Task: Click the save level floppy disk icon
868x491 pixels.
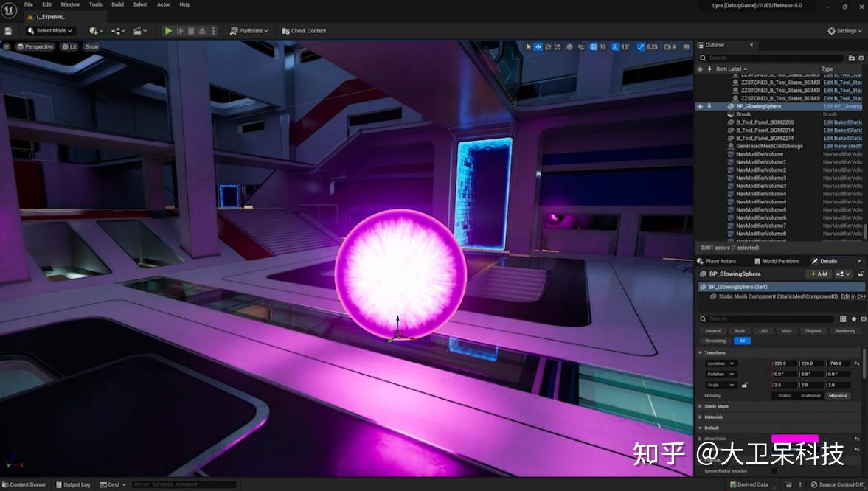Action: [8, 31]
